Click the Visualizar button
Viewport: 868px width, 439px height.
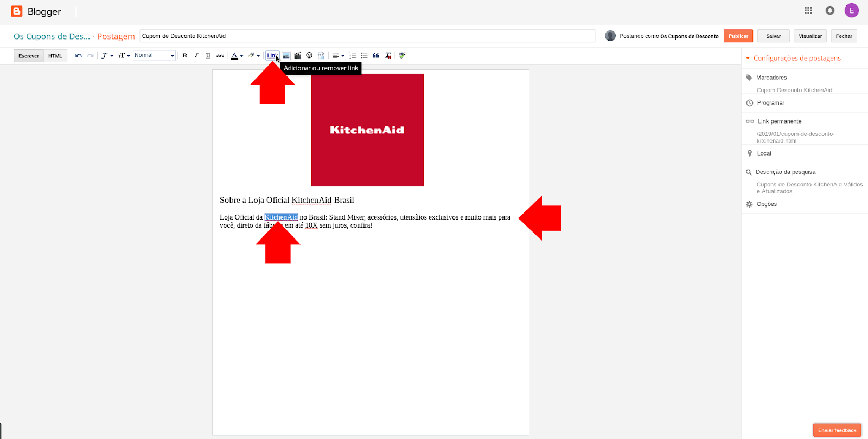tap(810, 36)
